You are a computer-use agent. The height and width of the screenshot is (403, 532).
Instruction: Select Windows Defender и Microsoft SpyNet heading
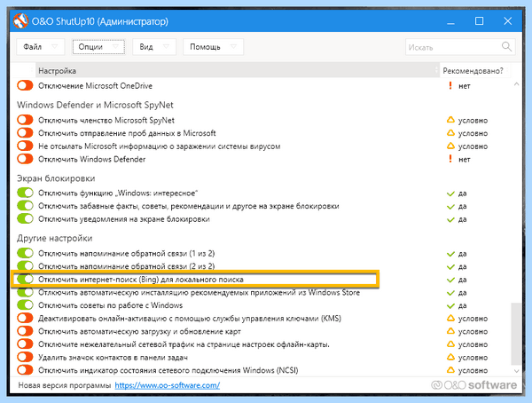pyautogui.click(x=95, y=105)
